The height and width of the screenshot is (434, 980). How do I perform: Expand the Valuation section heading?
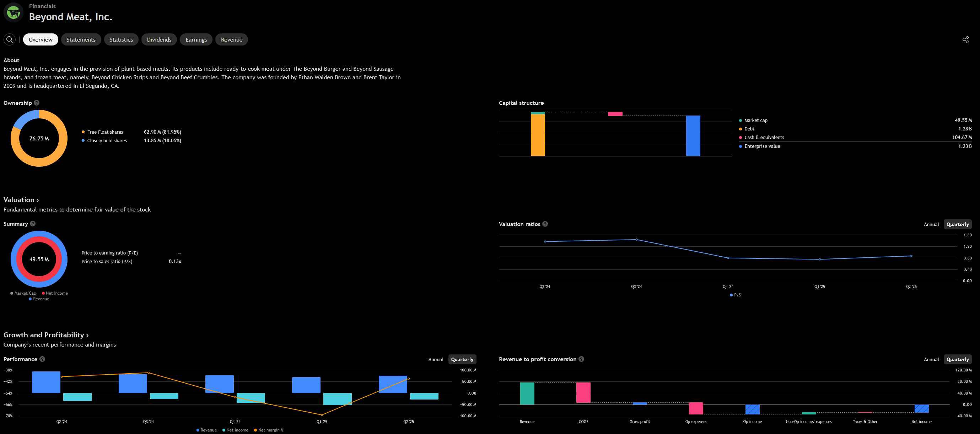tap(21, 200)
